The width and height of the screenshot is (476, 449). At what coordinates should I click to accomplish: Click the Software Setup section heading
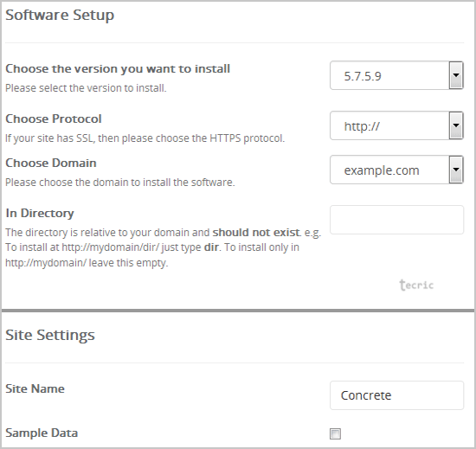60,16
